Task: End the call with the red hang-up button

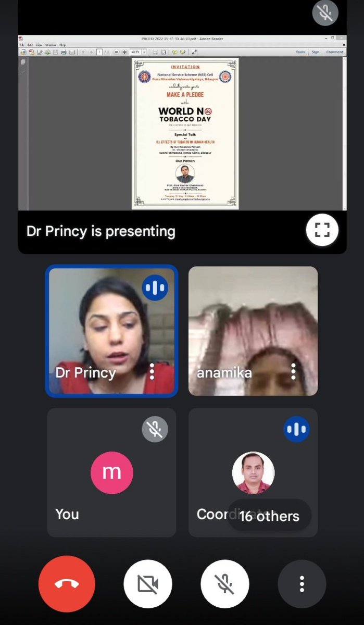Action: (67, 584)
